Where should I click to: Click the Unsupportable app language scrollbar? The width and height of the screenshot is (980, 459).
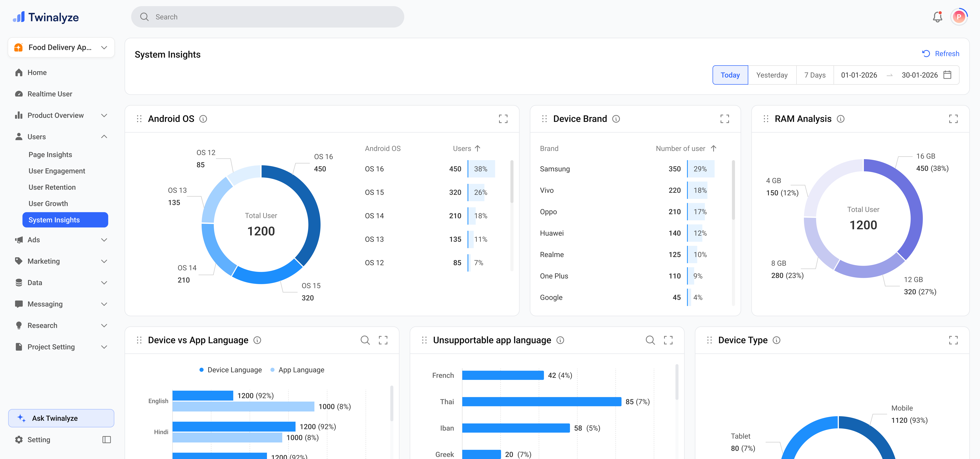pos(677,382)
